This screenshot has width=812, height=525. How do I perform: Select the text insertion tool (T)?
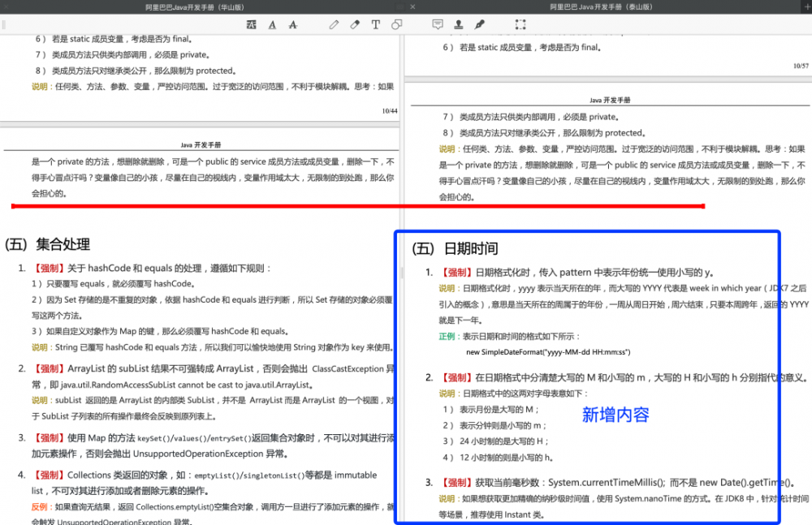point(375,24)
